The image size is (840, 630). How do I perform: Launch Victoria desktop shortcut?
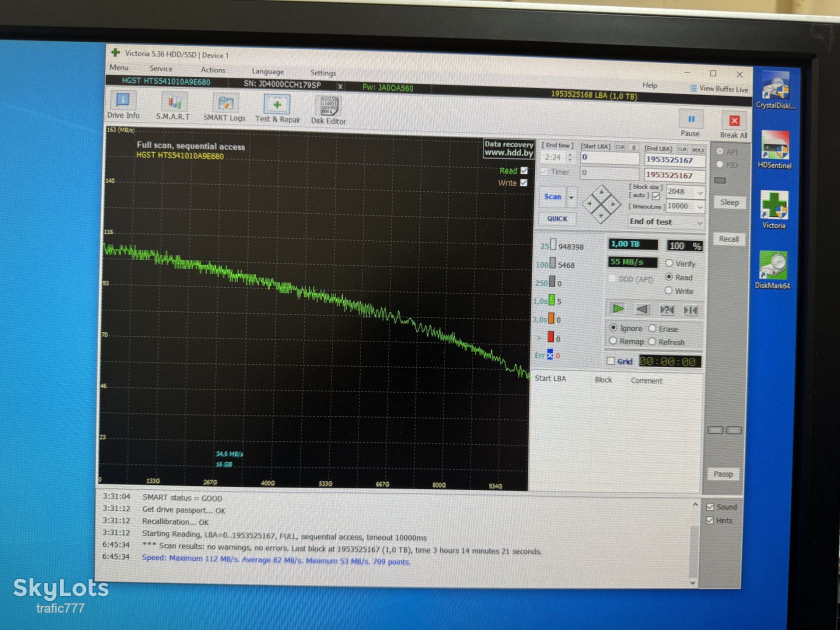click(x=774, y=210)
